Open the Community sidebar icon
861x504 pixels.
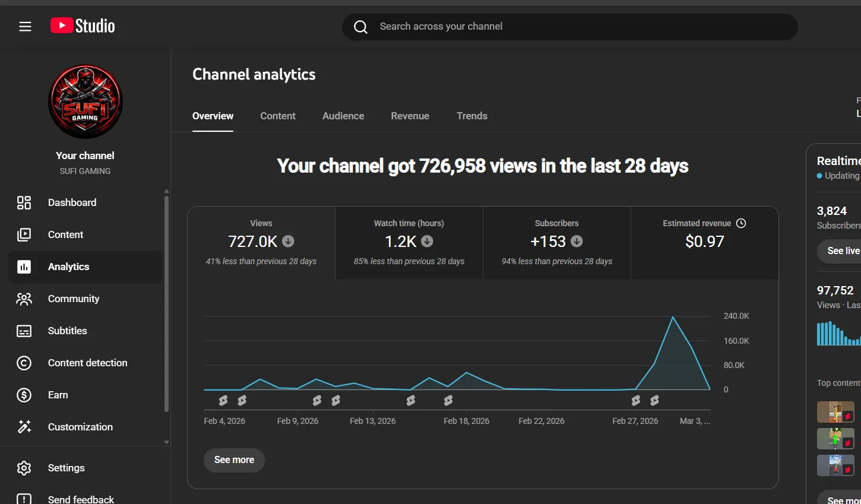pyautogui.click(x=24, y=299)
